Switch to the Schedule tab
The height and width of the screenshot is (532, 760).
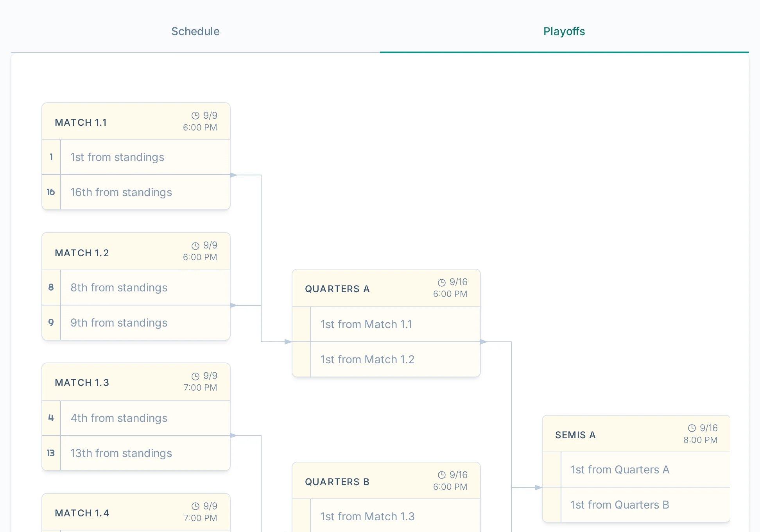tap(195, 31)
